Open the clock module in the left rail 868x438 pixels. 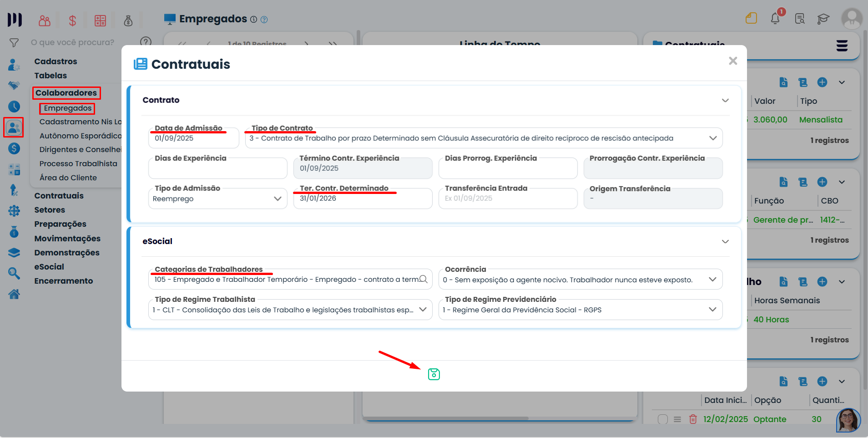(x=14, y=107)
